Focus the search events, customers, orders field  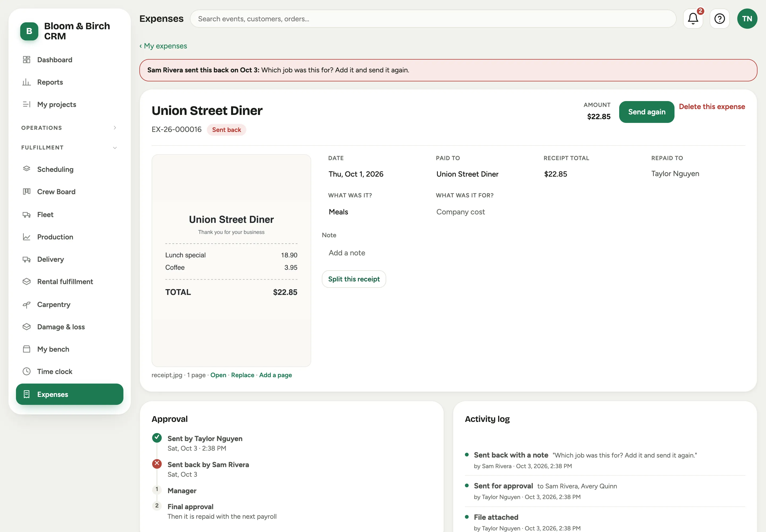tap(433, 19)
